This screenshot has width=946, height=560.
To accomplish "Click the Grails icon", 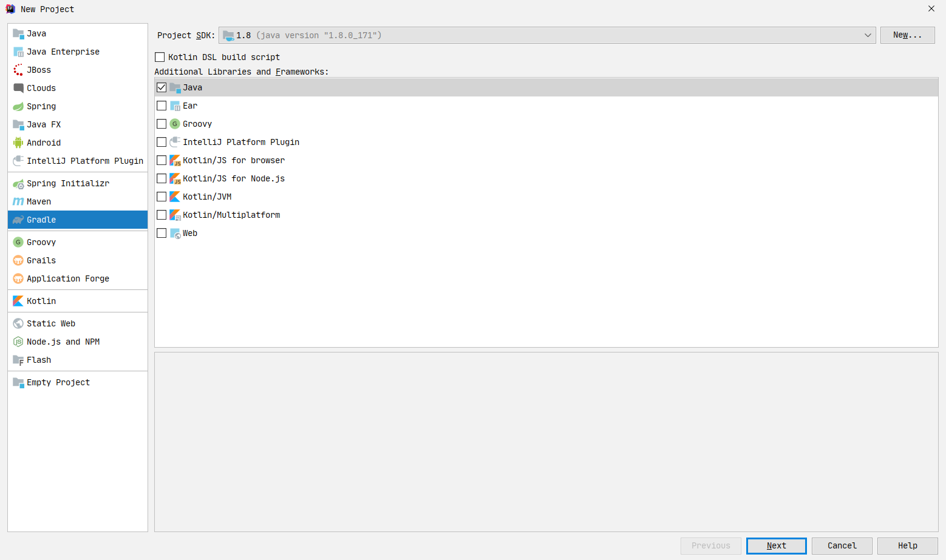I will pyautogui.click(x=18, y=260).
